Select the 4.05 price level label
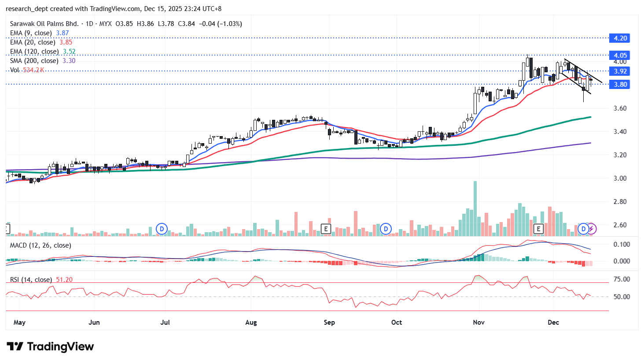The image size is (644, 363). [620, 56]
